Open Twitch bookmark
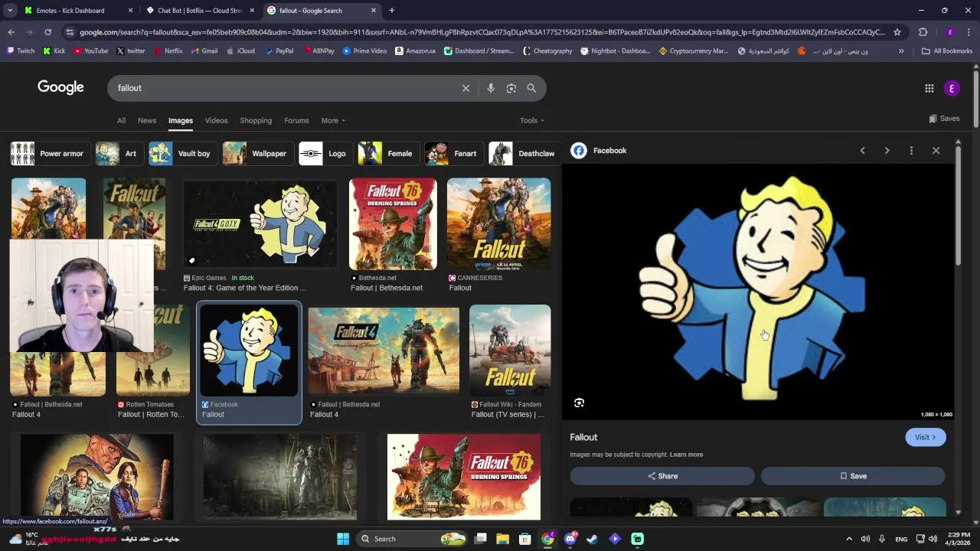This screenshot has height=551, width=980. pos(21,51)
